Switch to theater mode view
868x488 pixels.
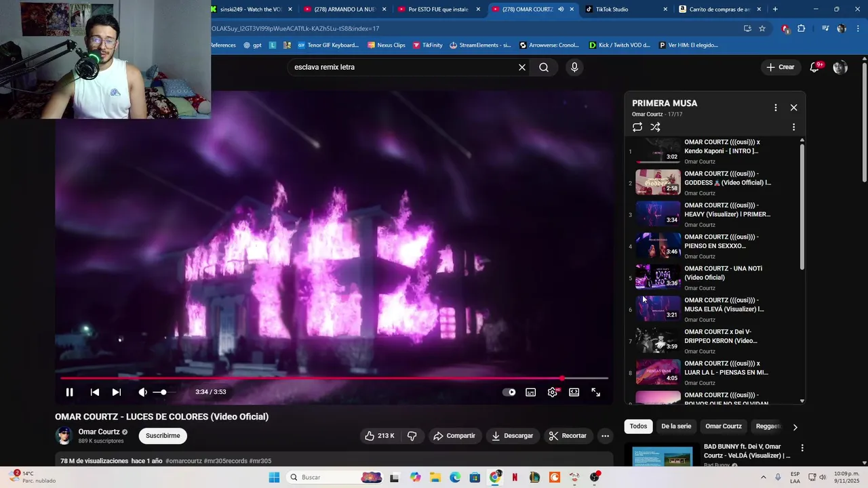574,392
